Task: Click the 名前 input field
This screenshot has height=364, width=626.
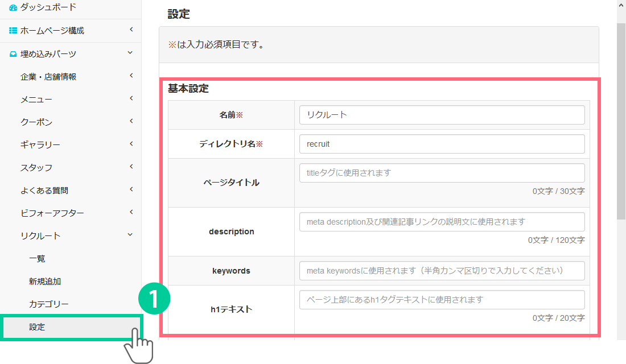Action: (x=442, y=115)
